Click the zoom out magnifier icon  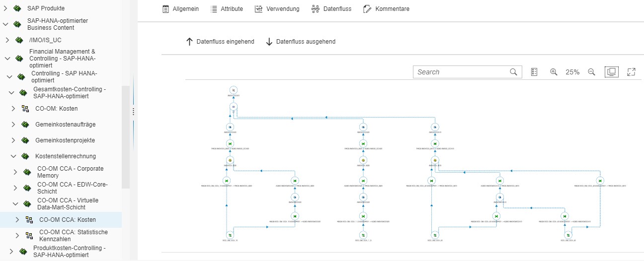point(591,72)
